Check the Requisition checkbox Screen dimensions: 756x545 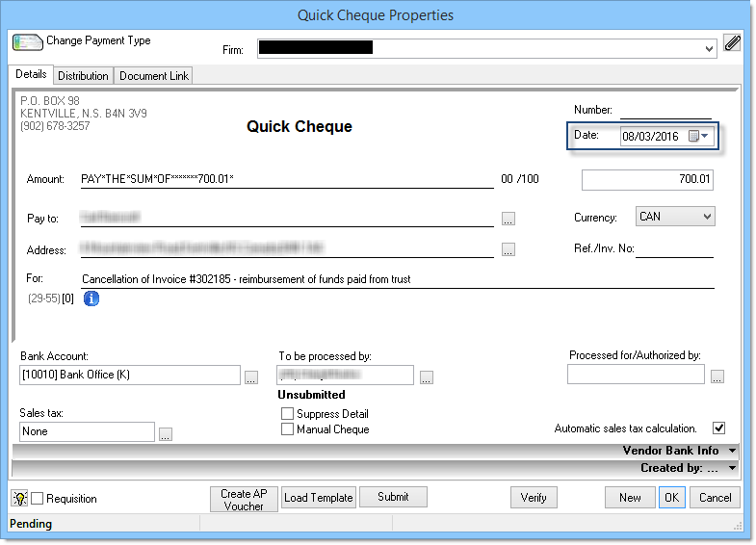tap(38, 498)
